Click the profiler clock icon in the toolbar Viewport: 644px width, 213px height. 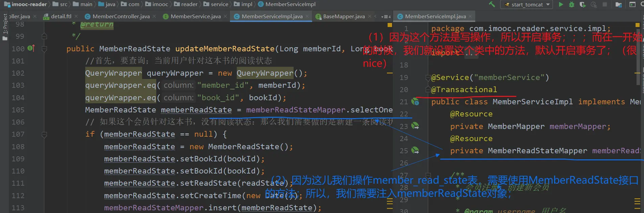(x=594, y=4)
